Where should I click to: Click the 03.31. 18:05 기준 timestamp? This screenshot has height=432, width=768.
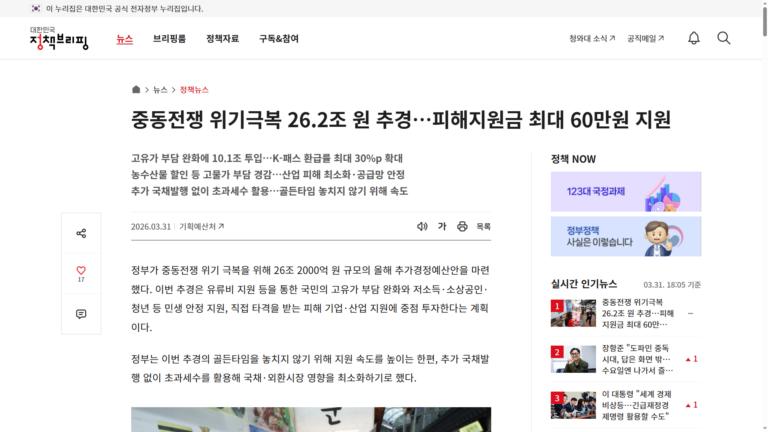pos(672,285)
